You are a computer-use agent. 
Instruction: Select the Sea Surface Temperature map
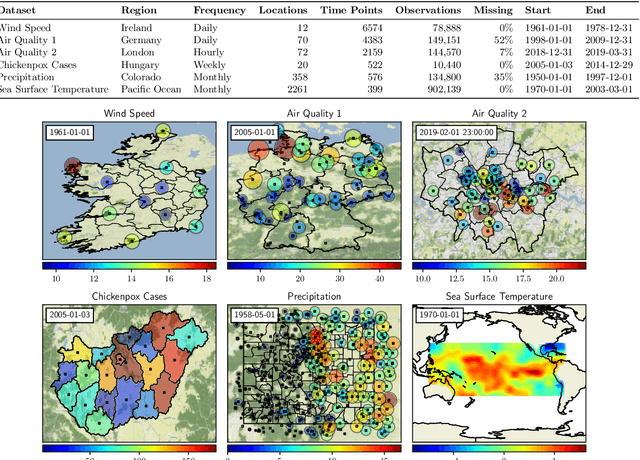[x=499, y=373]
